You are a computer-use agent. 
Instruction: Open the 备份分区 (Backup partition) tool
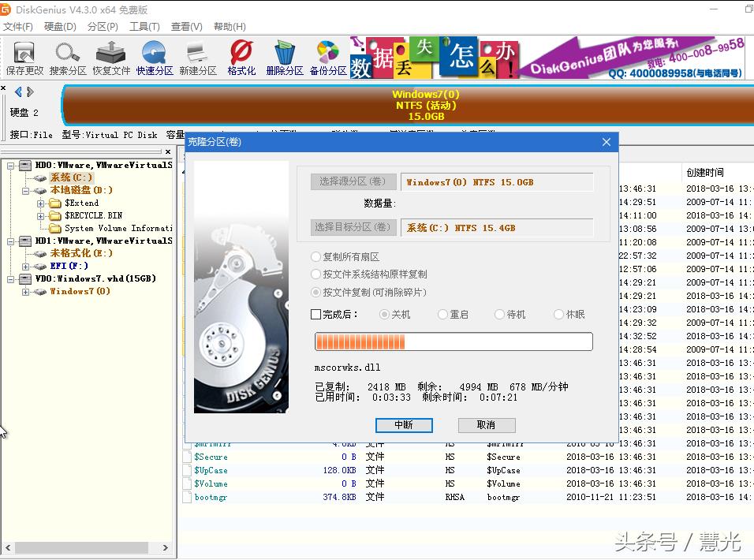(x=328, y=58)
